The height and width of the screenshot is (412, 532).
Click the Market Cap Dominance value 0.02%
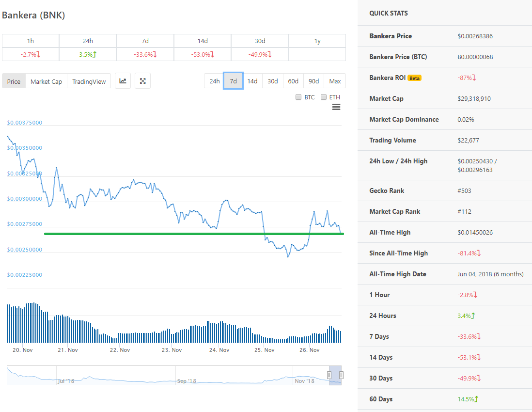(466, 119)
